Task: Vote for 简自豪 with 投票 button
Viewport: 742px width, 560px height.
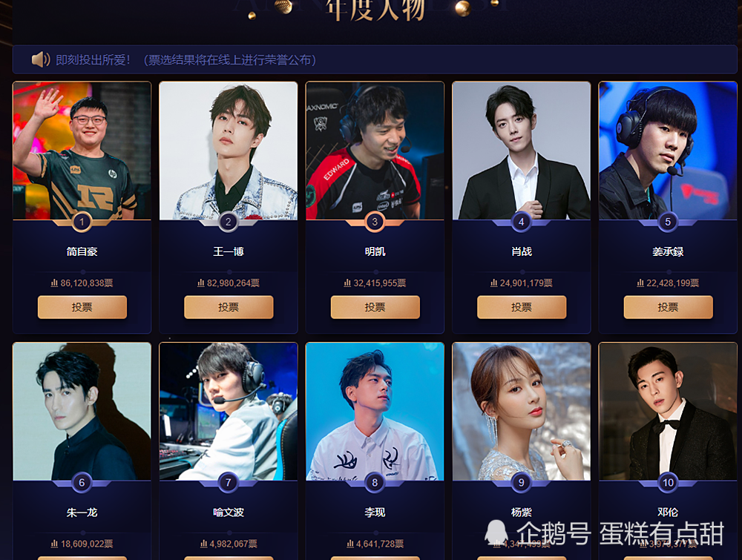Action: coord(82,307)
